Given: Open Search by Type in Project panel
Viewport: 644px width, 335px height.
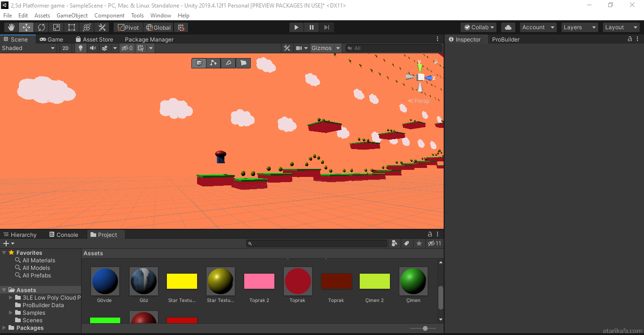Looking at the screenshot, I should point(395,243).
